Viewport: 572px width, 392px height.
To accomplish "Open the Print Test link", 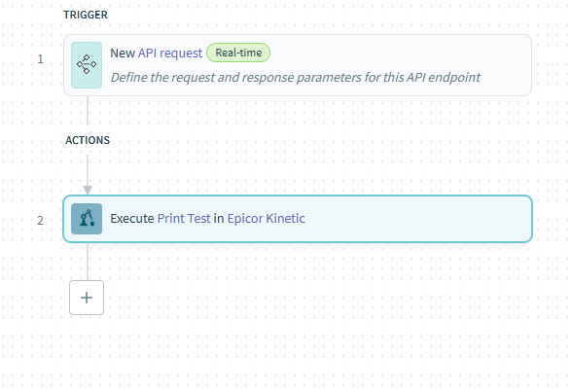I will 184,219.
